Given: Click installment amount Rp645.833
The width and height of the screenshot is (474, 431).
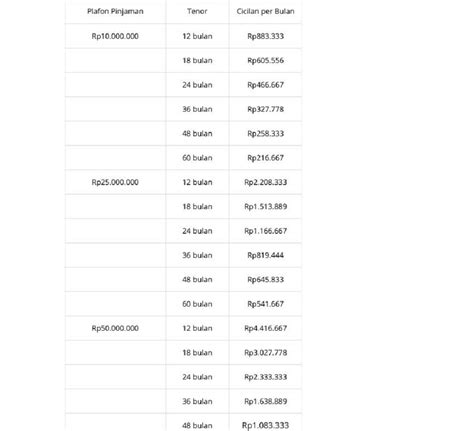Looking at the screenshot, I should [x=265, y=279].
